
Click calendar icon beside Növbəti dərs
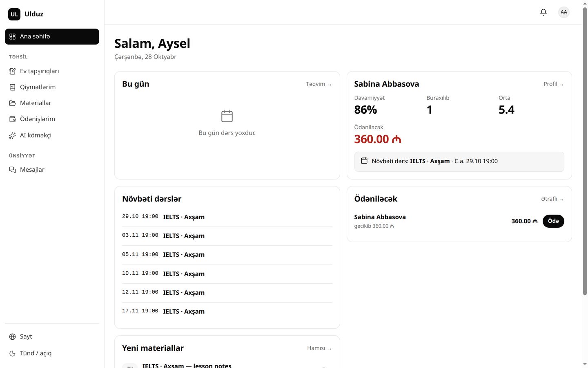(x=364, y=161)
